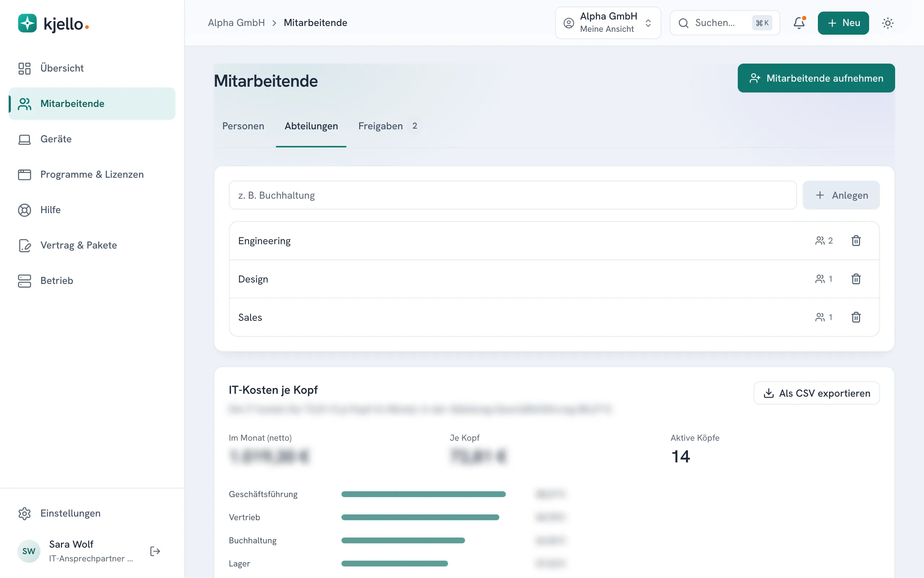This screenshot has height=578, width=924.
Task: Delete the Sales department
Action: point(856,317)
